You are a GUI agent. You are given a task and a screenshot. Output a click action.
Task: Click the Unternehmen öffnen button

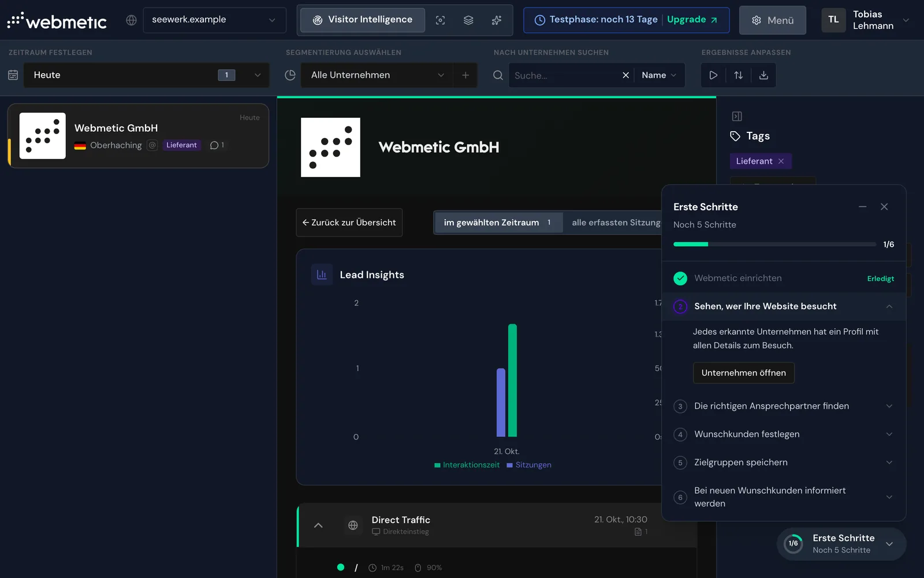point(743,373)
